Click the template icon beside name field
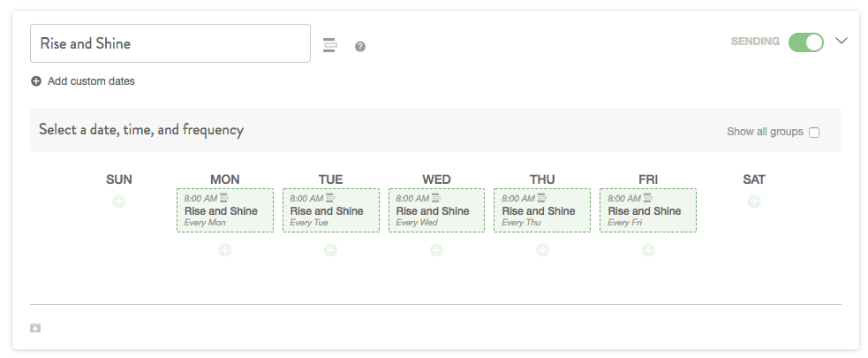 (330, 45)
